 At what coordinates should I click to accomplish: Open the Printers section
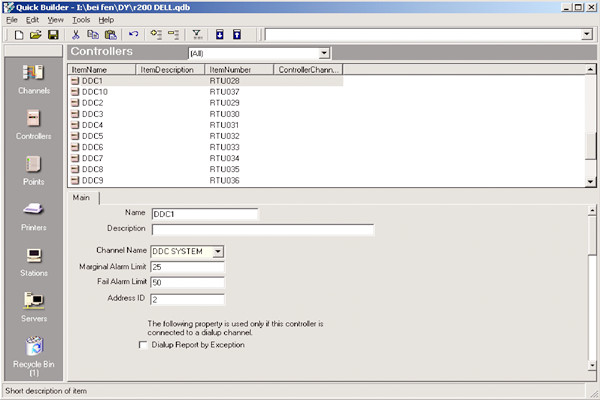[x=33, y=213]
